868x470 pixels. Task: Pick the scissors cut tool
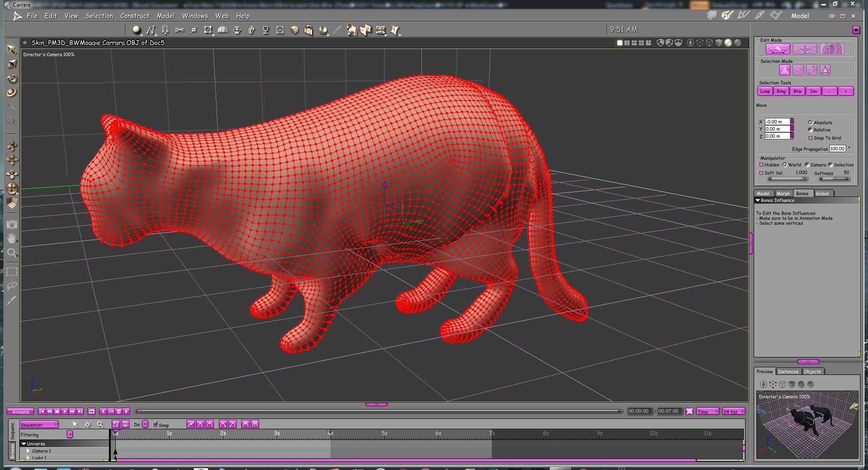pyautogui.click(x=179, y=30)
